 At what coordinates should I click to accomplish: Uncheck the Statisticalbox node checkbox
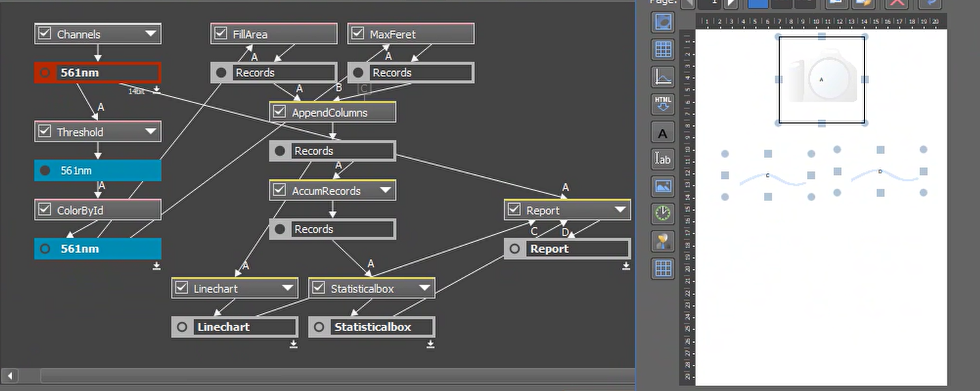319,287
